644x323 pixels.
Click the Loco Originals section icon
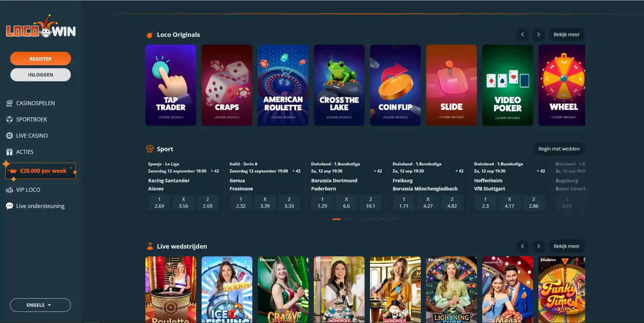coord(149,34)
